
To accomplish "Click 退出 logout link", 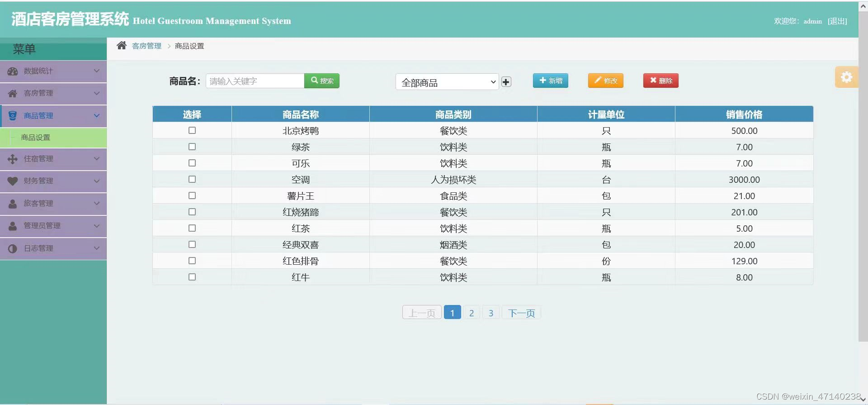I will (x=837, y=21).
